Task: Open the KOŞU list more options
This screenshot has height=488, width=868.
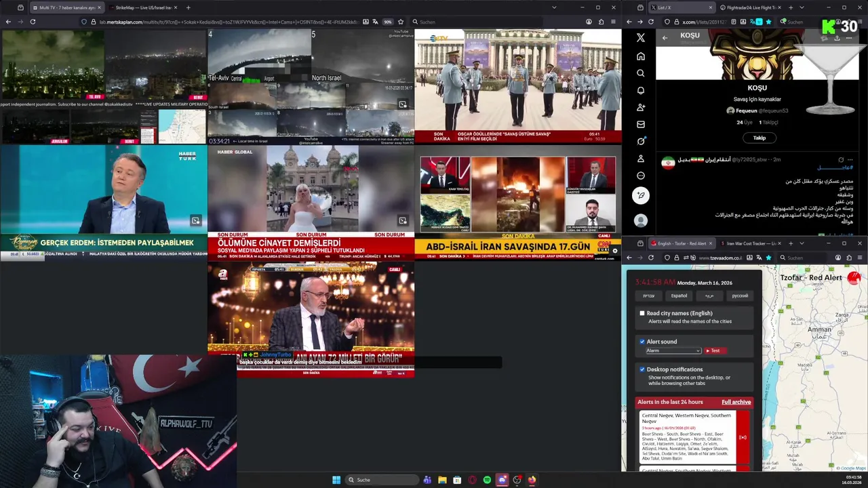Action: 848,37
